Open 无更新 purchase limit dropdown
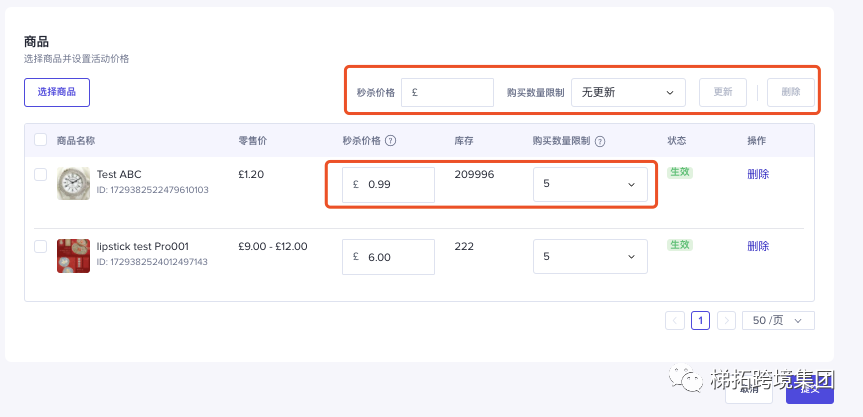 [x=628, y=92]
